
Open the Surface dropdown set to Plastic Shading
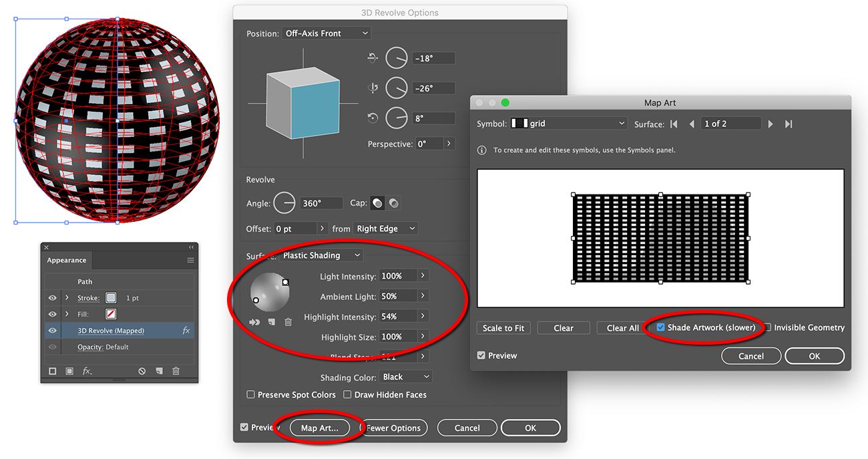pos(321,255)
